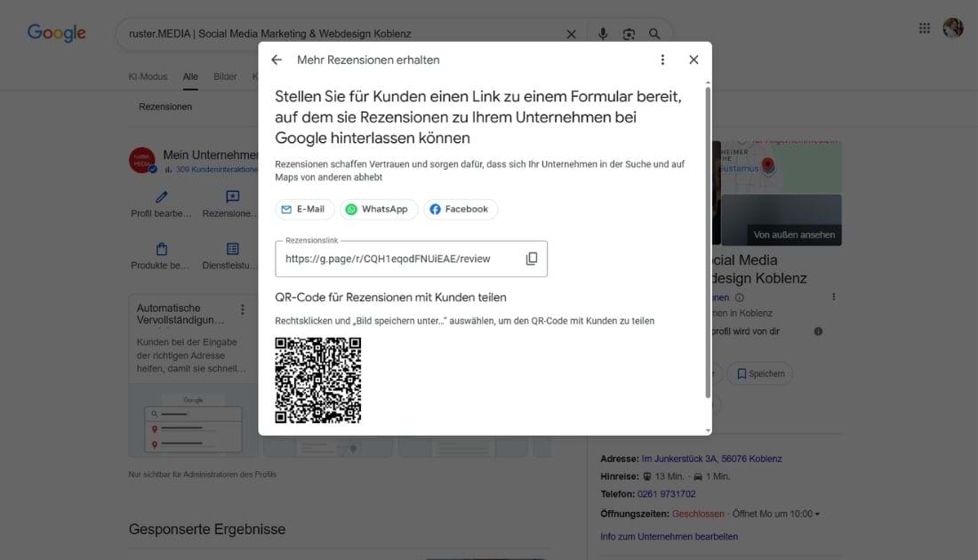Click the review QR code image
978x560 pixels.
(x=318, y=380)
